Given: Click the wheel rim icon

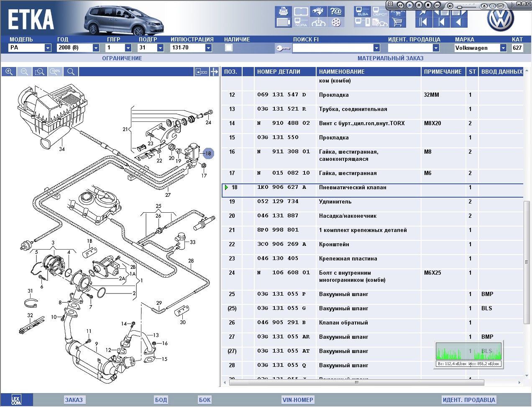Looking at the screenshot, I should coord(336,22).
